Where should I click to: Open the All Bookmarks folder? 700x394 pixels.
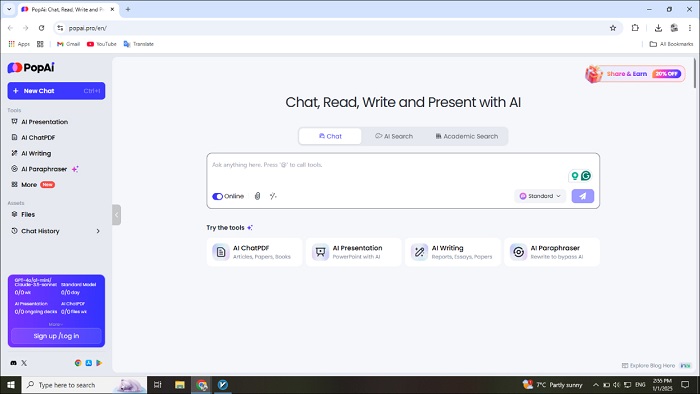[671, 44]
